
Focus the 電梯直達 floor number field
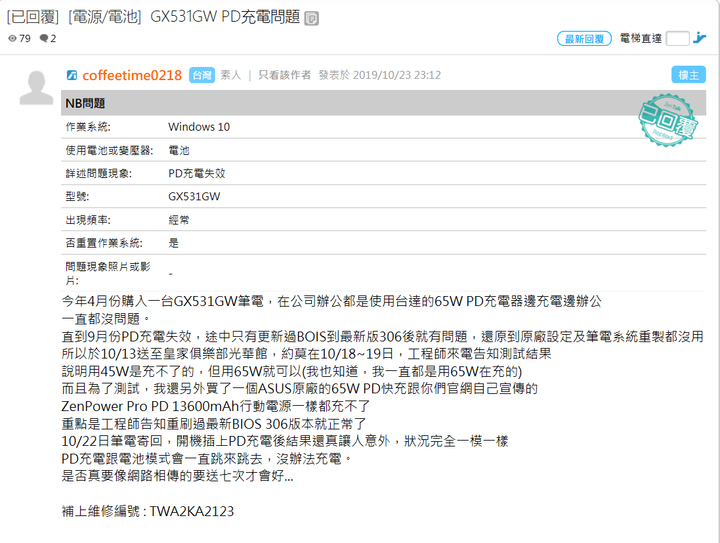pyautogui.click(x=677, y=39)
